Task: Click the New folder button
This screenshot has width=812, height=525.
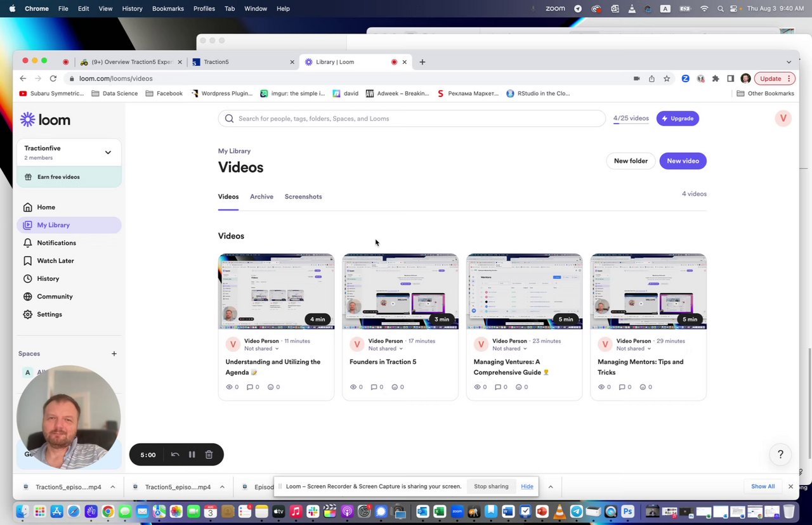Action: pyautogui.click(x=631, y=161)
